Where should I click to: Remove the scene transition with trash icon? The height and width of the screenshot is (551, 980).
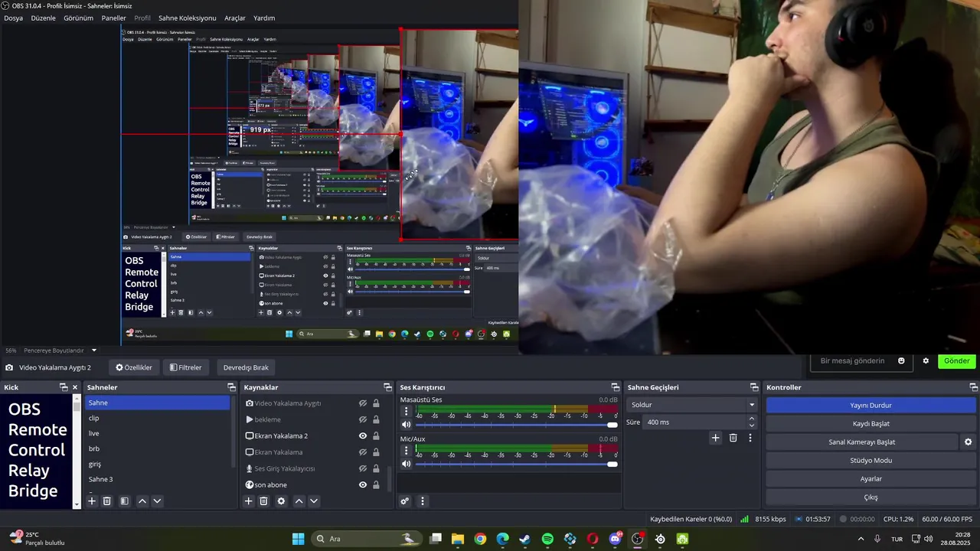point(733,438)
